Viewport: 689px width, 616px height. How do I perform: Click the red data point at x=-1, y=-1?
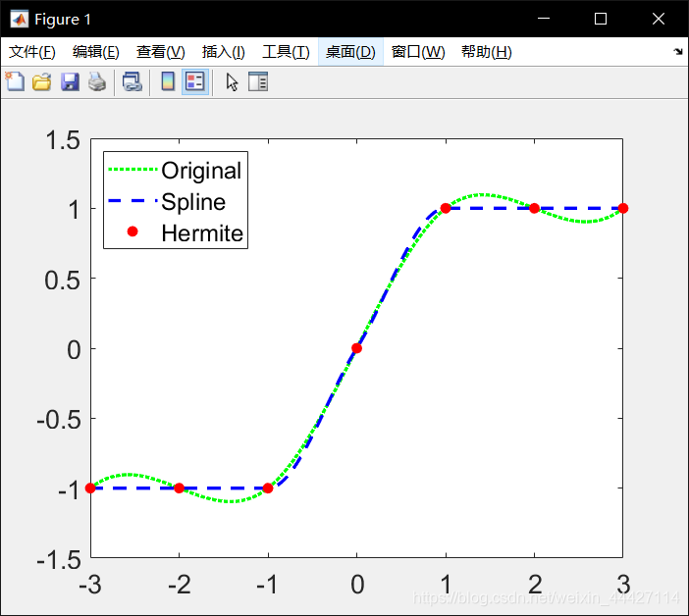(268, 488)
